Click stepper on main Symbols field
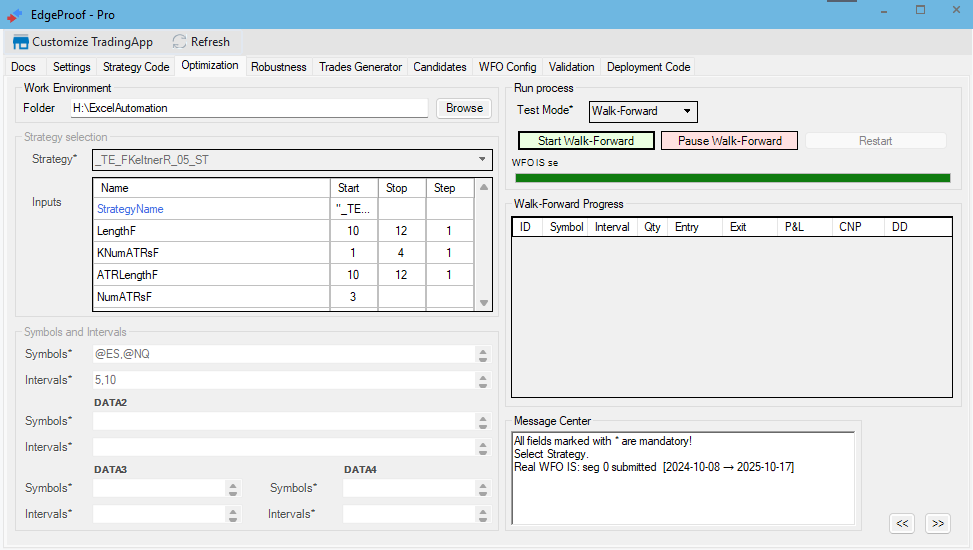Image resolution: width=973 pixels, height=550 pixels. tap(483, 354)
